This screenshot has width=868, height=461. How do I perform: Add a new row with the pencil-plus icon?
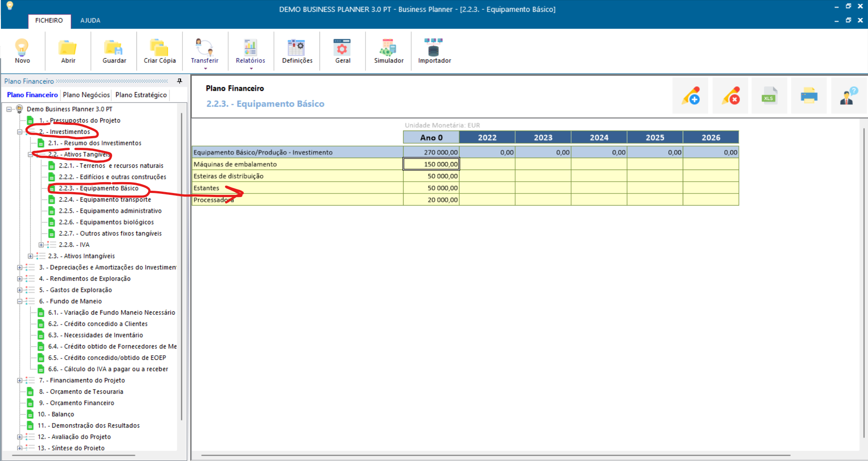[x=691, y=95]
